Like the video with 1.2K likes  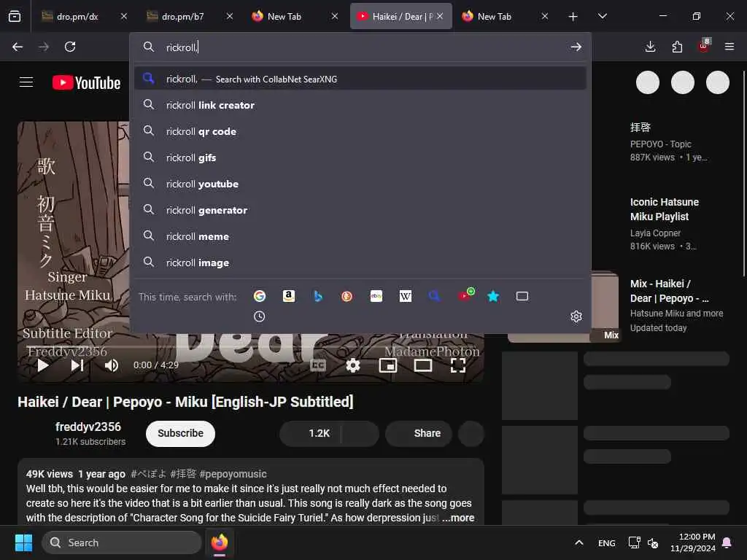click(311, 433)
